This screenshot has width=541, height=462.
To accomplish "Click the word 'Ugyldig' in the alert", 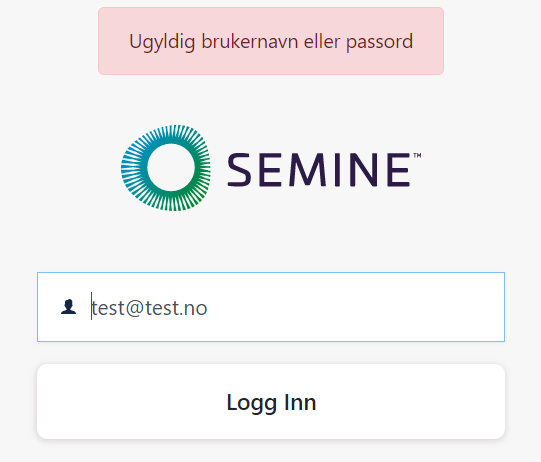I will coord(162,43).
